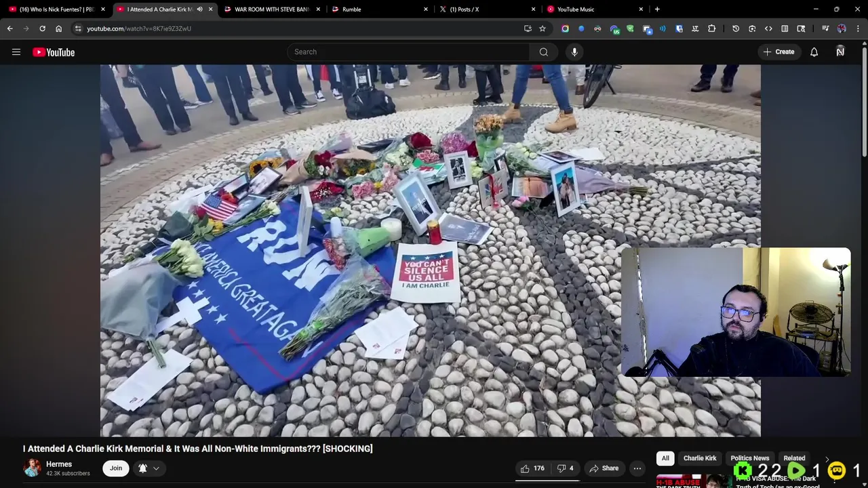Switch to the YouTube Music tab

click(x=593, y=9)
